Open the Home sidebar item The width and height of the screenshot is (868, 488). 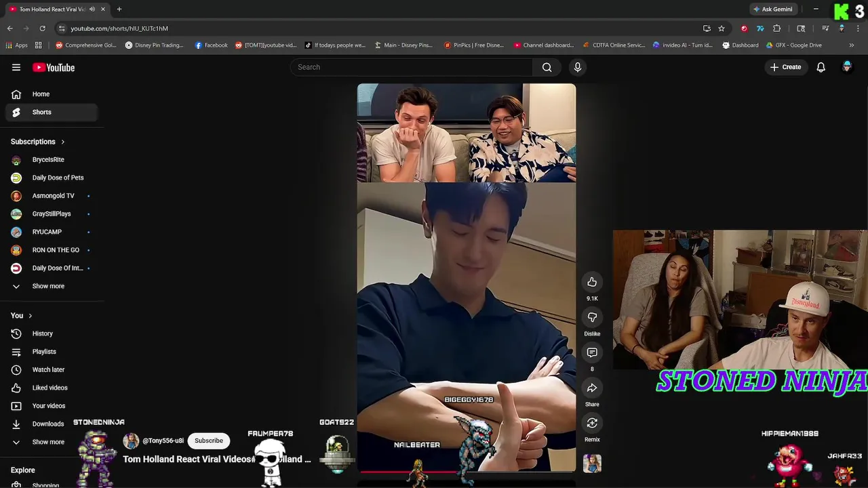(x=52, y=94)
